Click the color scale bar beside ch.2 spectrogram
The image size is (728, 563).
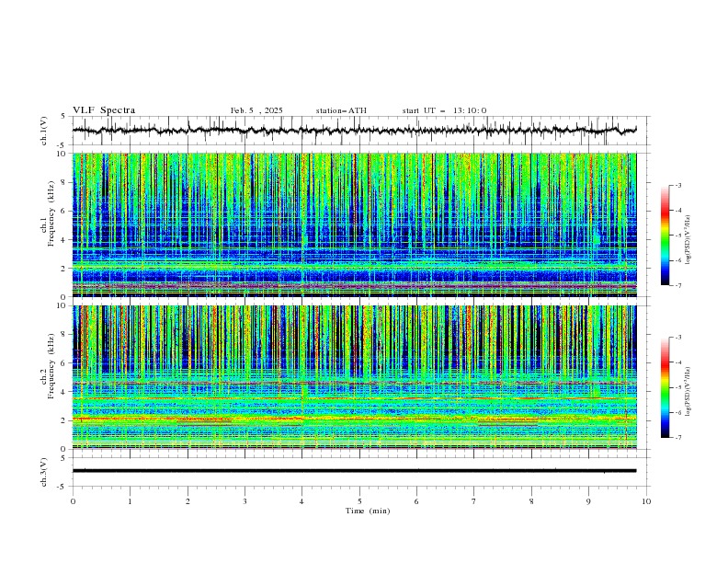[x=665, y=387]
